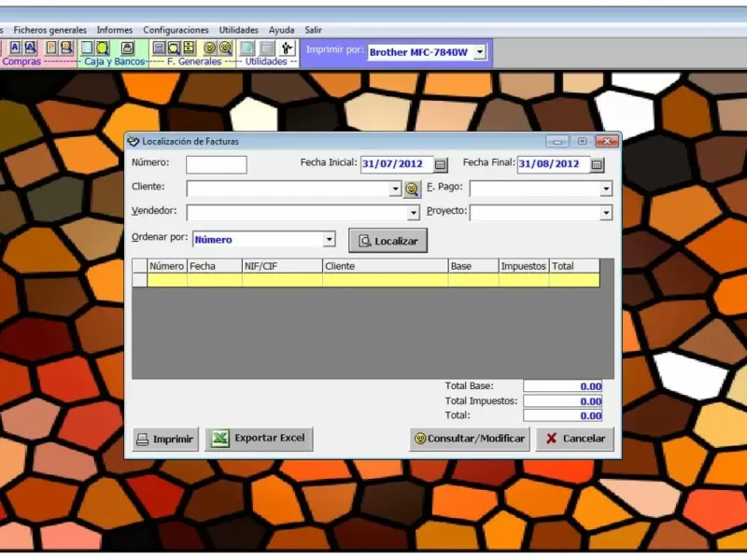This screenshot has height=560, width=747.
Task: Click the Impuestos column header
Action: (x=524, y=266)
